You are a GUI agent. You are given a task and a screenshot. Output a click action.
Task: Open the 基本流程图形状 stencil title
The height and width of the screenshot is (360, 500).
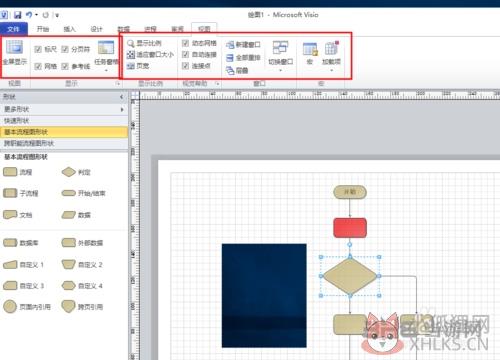coord(64,132)
